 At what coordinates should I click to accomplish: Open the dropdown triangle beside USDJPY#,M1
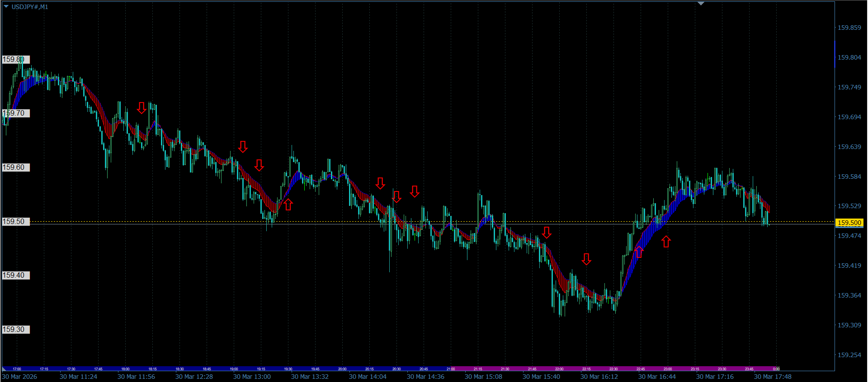[x=6, y=6]
